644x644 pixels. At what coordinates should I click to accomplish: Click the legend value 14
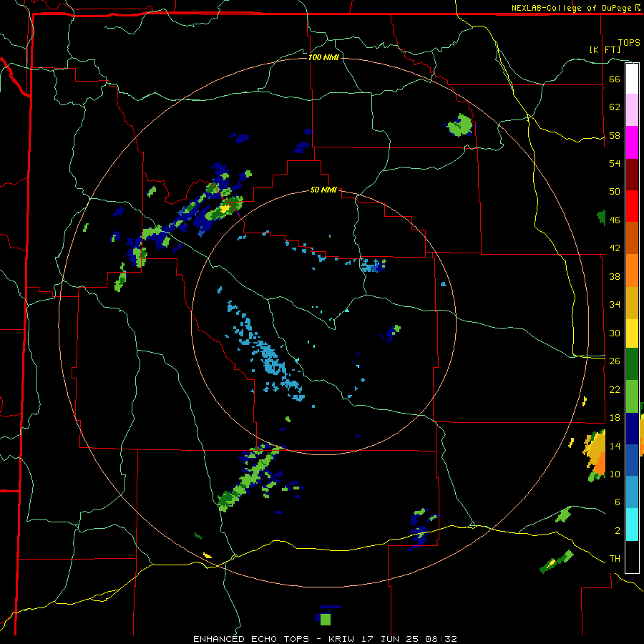point(615,446)
